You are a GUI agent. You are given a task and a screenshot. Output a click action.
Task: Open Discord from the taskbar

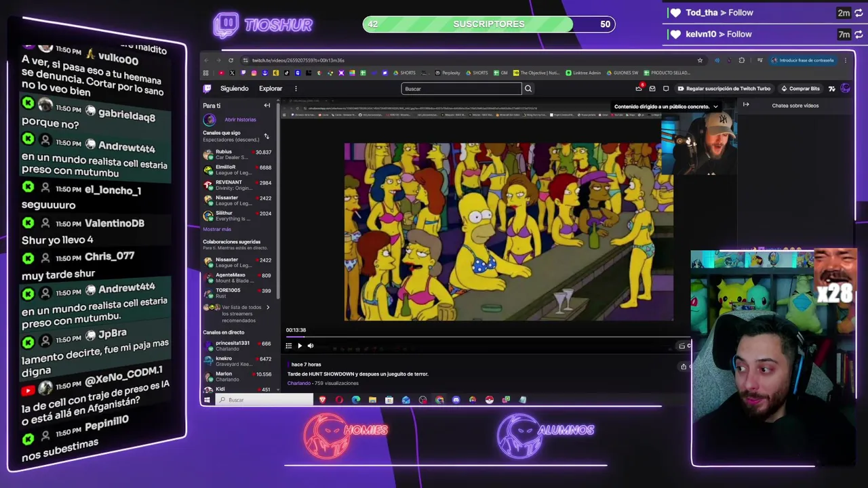coord(456,400)
